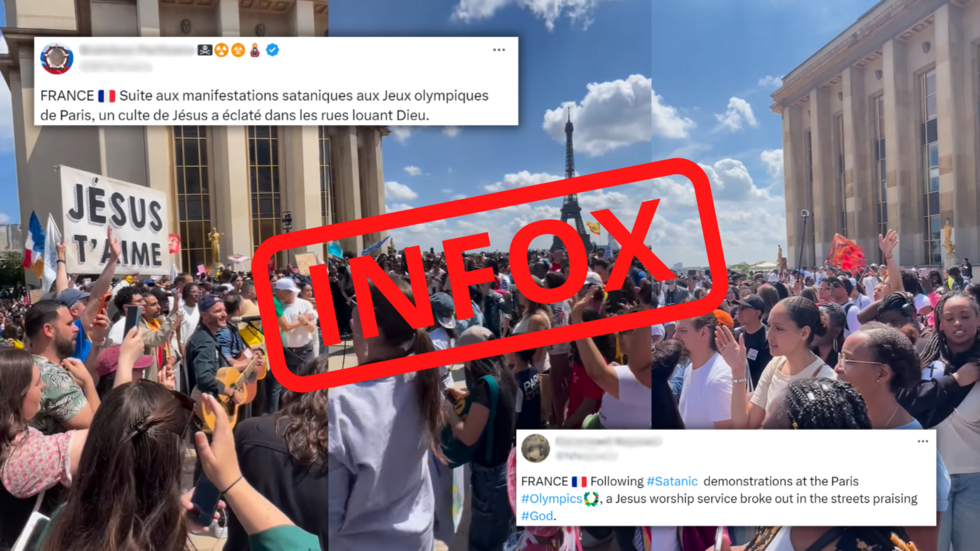980x551 pixels.
Task: Click the matryoshka doll emoji icon
Action: 255,50
